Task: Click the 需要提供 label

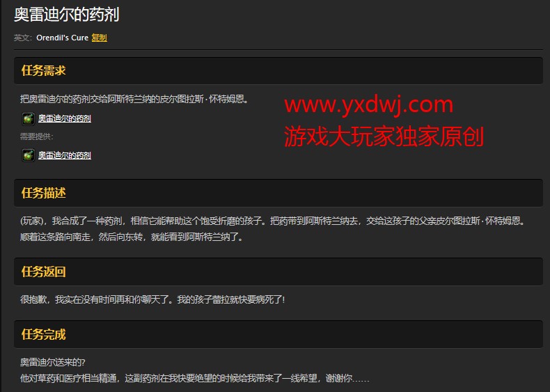Action: click(x=37, y=136)
